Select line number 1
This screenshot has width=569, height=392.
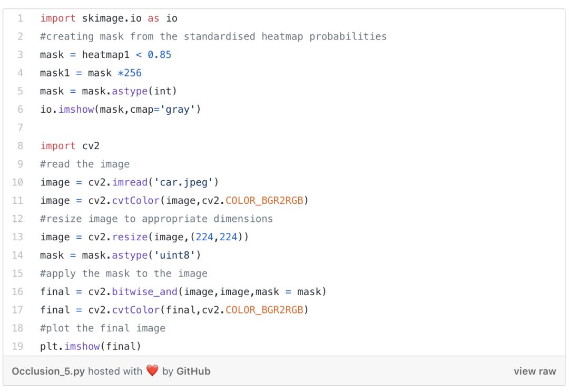(x=20, y=18)
